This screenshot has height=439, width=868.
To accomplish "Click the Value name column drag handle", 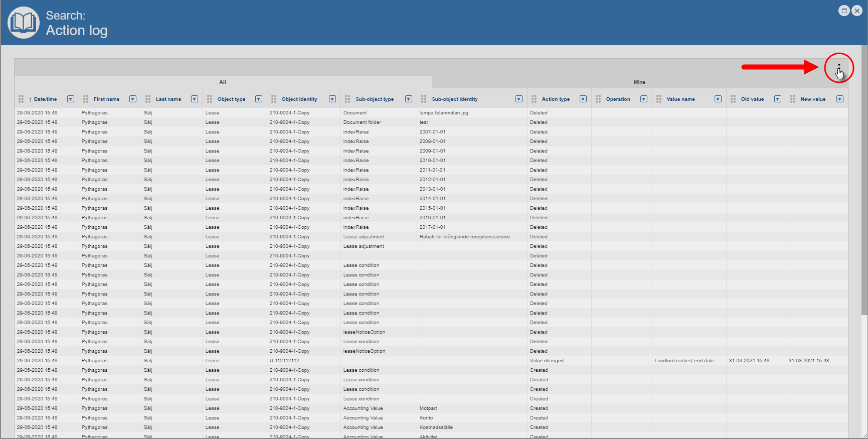I will point(659,99).
